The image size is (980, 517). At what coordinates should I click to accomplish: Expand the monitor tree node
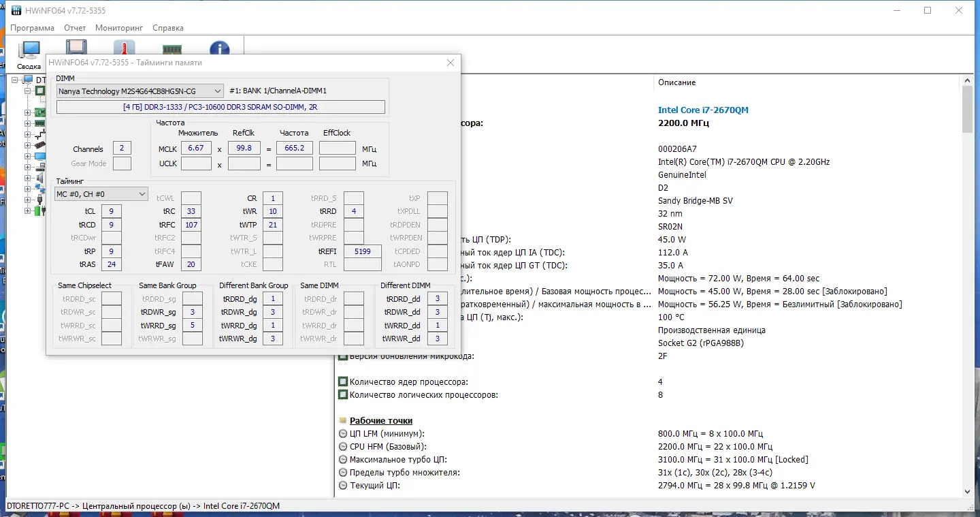[x=28, y=156]
